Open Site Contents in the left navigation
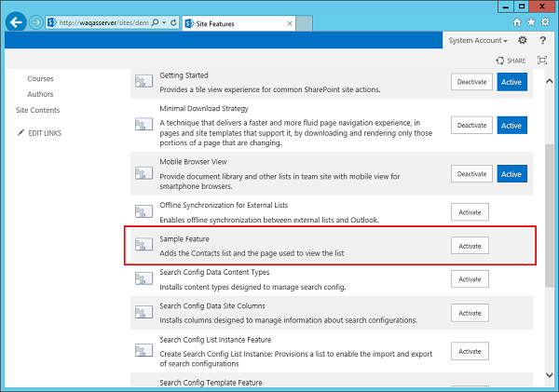 [37, 110]
